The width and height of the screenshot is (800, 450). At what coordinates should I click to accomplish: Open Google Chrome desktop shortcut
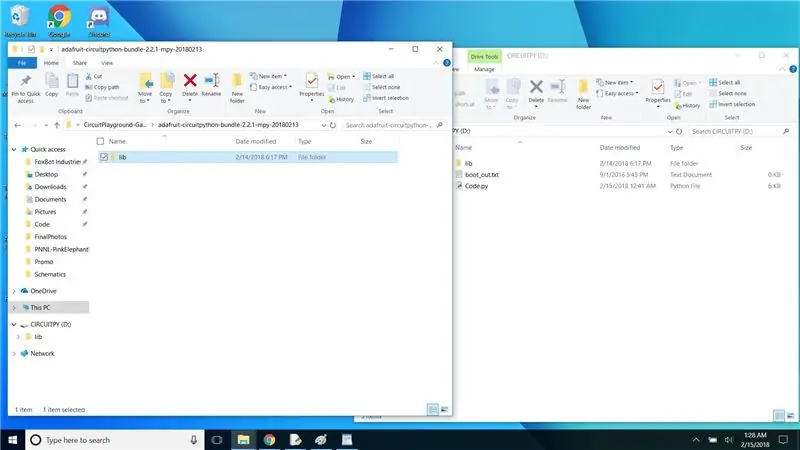pyautogui.click(x=59, y=21)
